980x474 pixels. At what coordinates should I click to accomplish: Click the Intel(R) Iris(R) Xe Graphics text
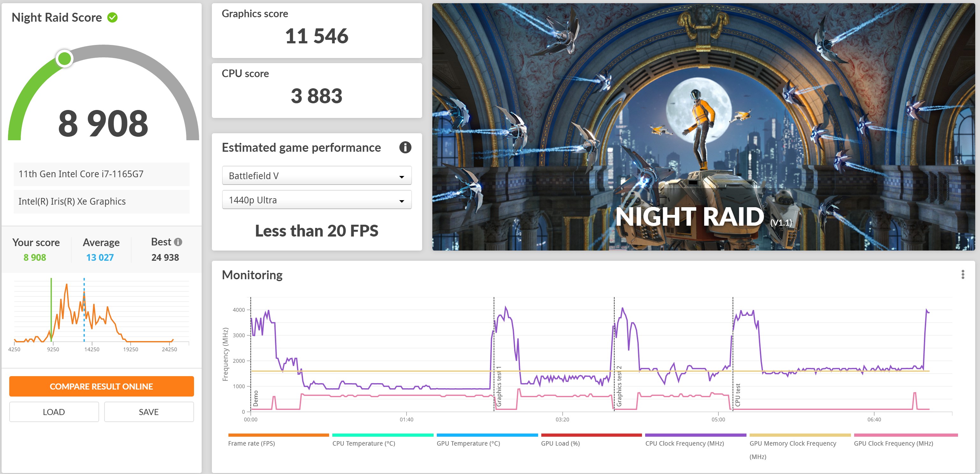(72, 201)
